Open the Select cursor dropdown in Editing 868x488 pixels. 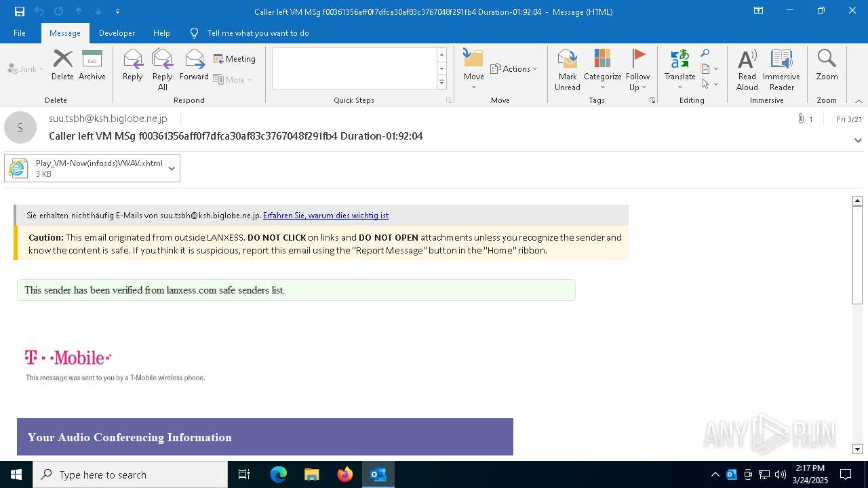click(709, 84)
